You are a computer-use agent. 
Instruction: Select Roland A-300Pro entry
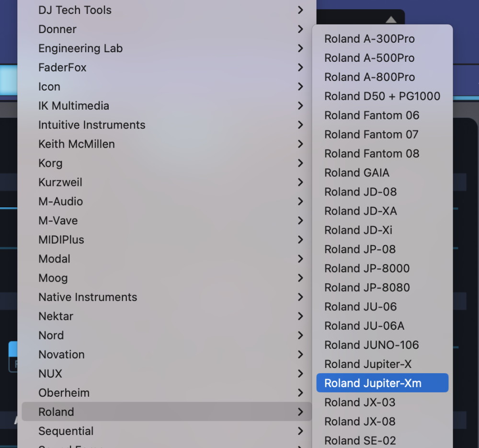tap(369, 39)
